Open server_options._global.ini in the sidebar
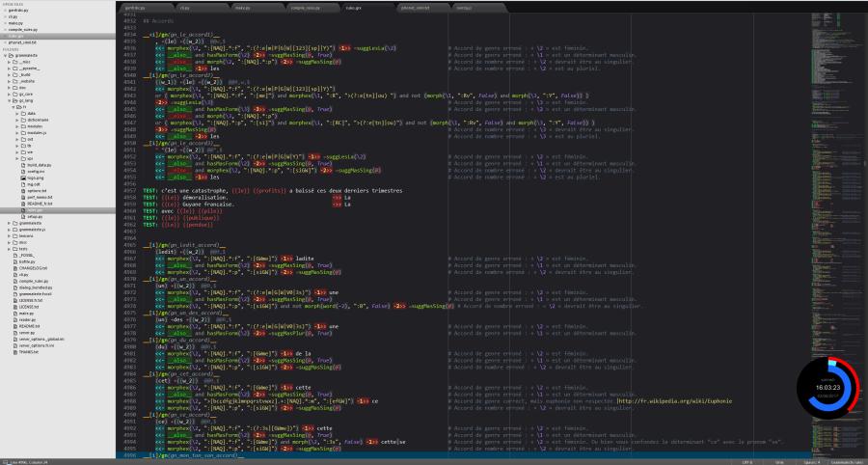Viewport: 868px width, 465px height. (x=41, y=339)
